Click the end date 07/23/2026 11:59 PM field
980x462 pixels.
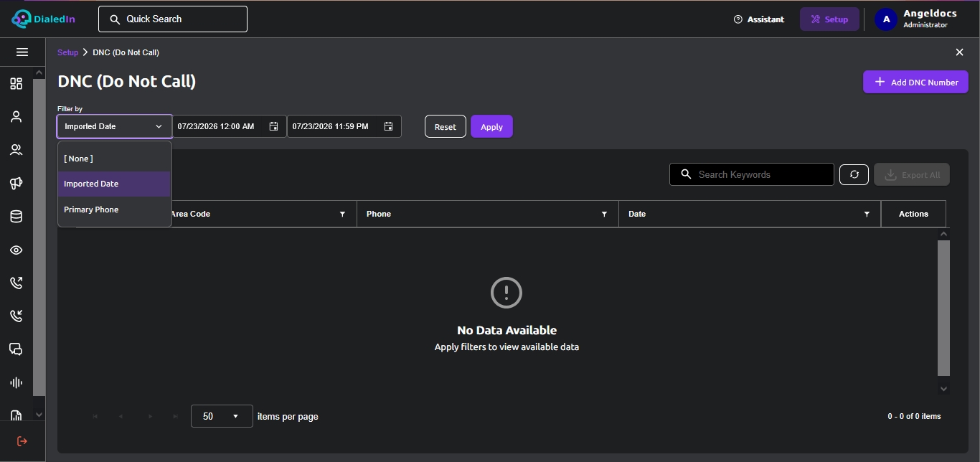[x=344, y=126]
